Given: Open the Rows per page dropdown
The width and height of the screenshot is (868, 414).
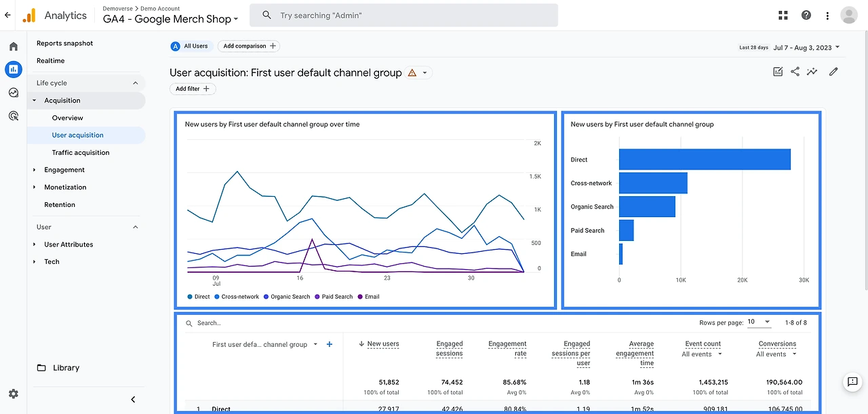Looking at the screenshot, I should coord(759,322).
